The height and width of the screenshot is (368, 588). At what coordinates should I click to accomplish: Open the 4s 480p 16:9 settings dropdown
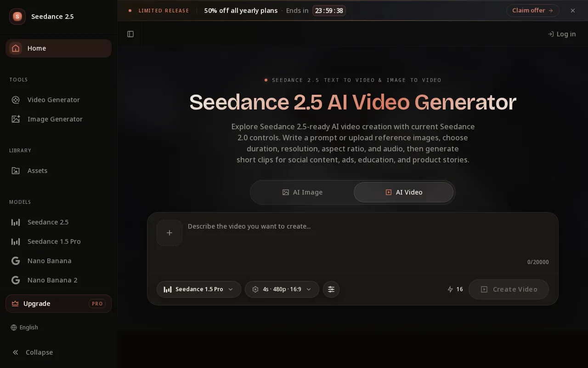tap(282, 289)
